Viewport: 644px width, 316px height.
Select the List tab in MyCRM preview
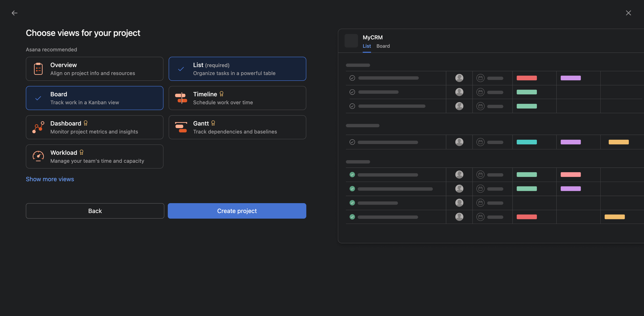367,46
